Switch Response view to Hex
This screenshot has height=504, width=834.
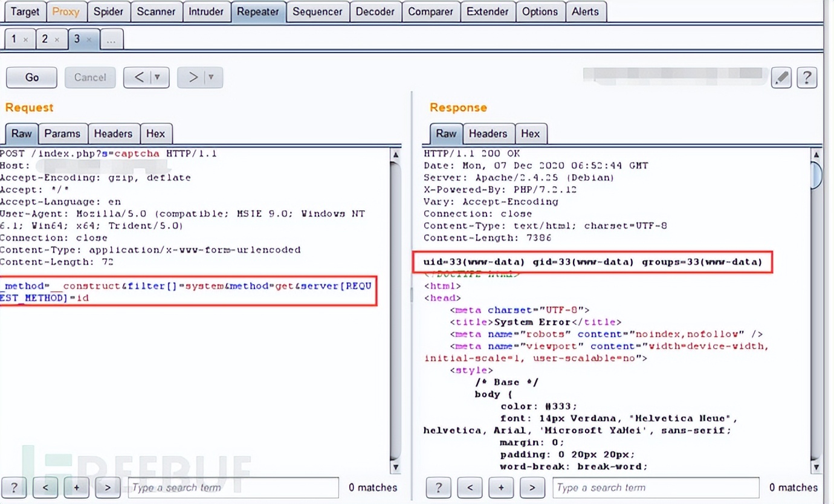point(531,134)
